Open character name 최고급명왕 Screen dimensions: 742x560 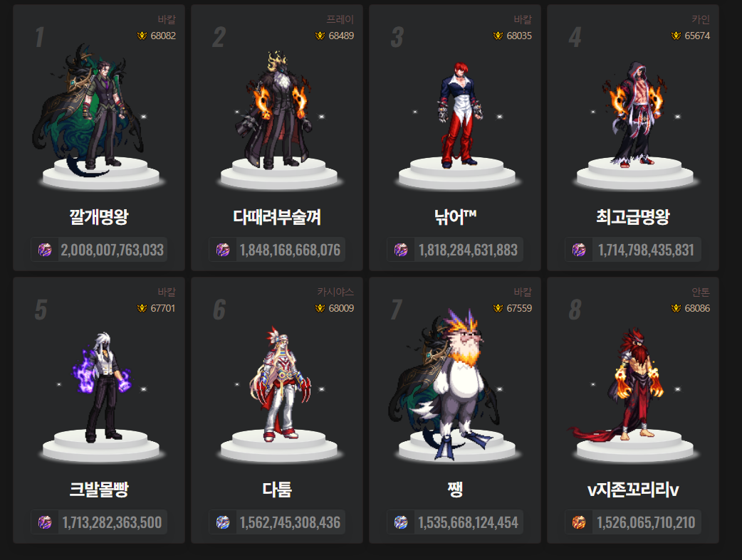[633, 217]
